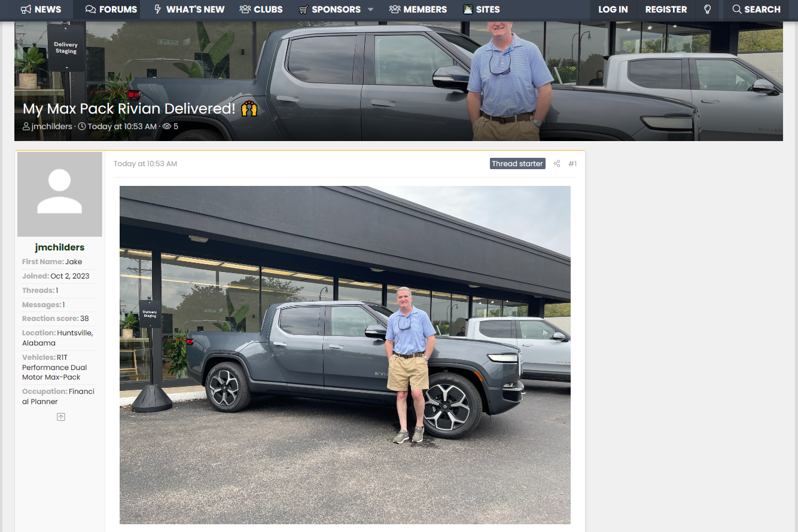
Task: Open post number #1 permalink
Action: tap(572, 164)
